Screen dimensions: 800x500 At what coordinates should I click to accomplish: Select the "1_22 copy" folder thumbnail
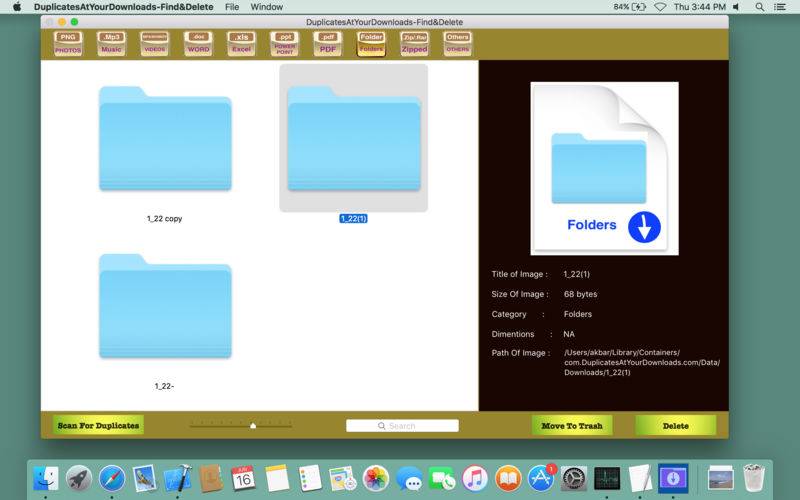click(165, 138)
